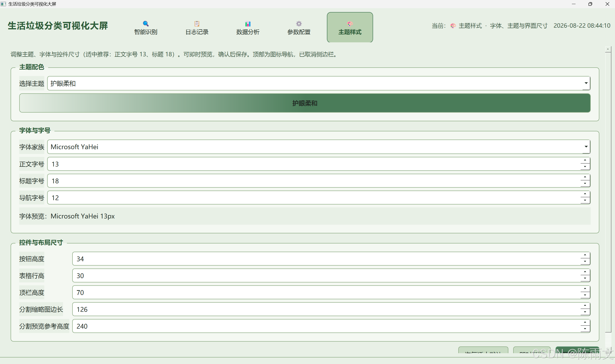Increase 标题字号 with the up arrow
The image size is (615, 364).
[x=585, y=177]
